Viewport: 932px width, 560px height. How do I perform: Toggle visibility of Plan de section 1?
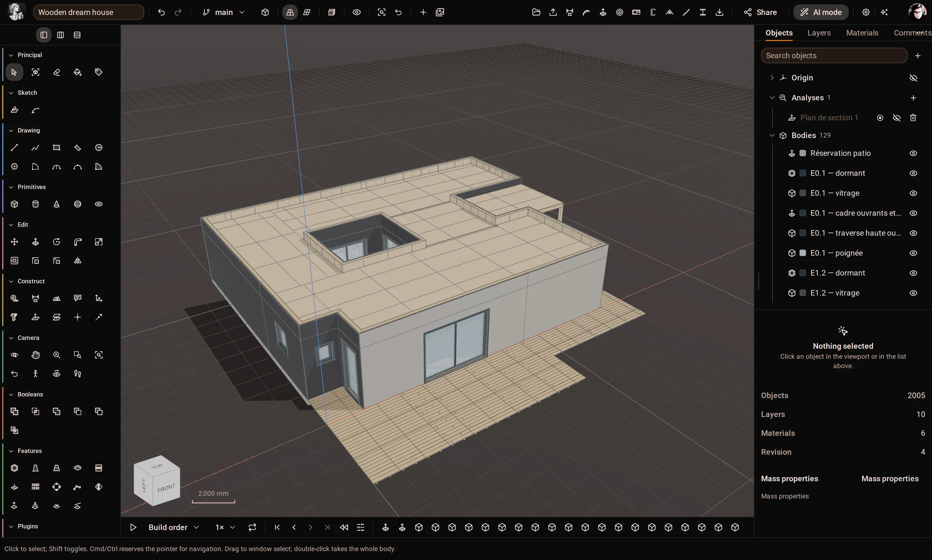pyautogui.click(x=897, y=118)
